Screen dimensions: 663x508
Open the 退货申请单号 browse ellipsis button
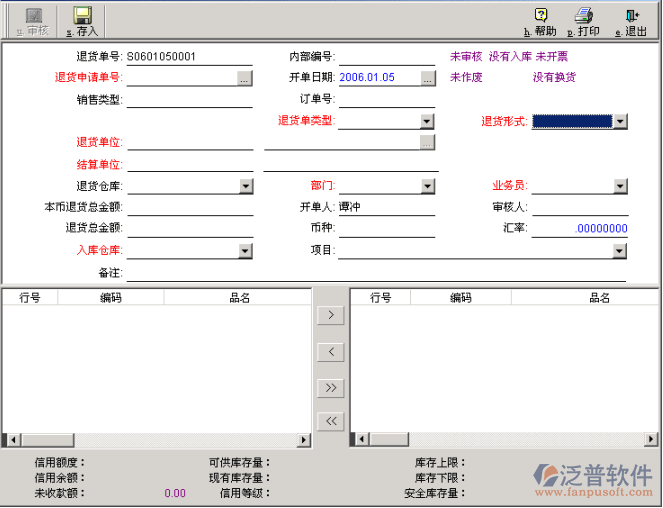[245, 77]
